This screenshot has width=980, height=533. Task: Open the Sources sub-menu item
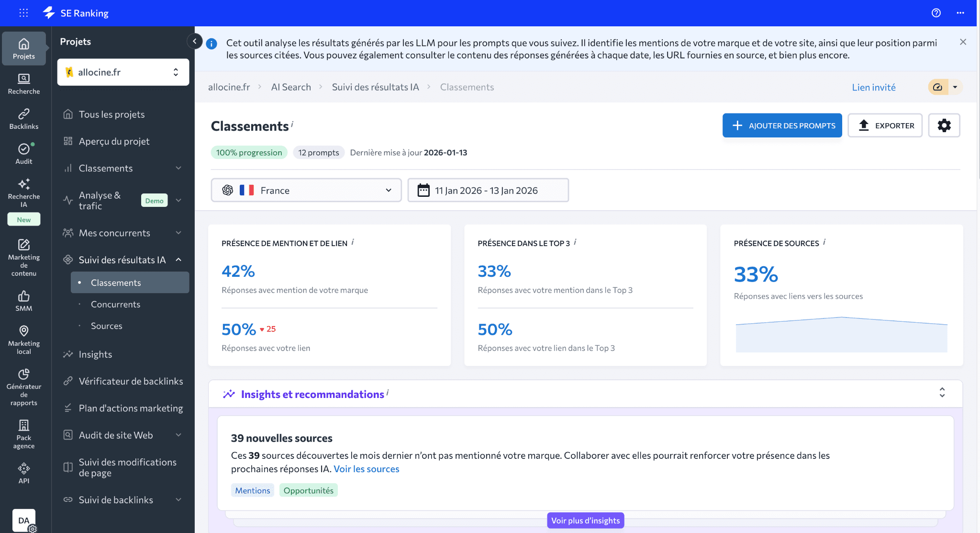106,326
